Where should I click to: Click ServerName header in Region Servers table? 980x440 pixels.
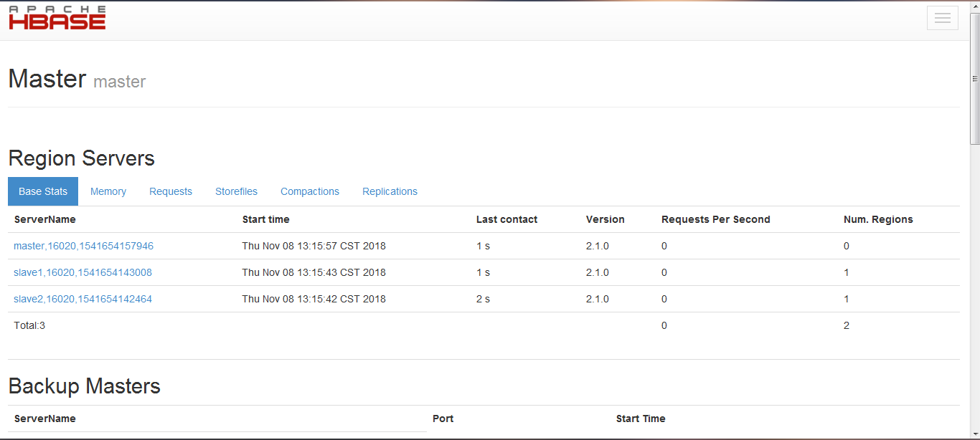[44, 219]
